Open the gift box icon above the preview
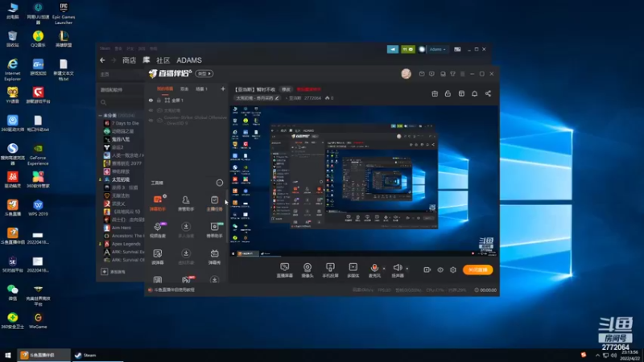This screenshot has height=362, width=644. [x=435, y=93]
